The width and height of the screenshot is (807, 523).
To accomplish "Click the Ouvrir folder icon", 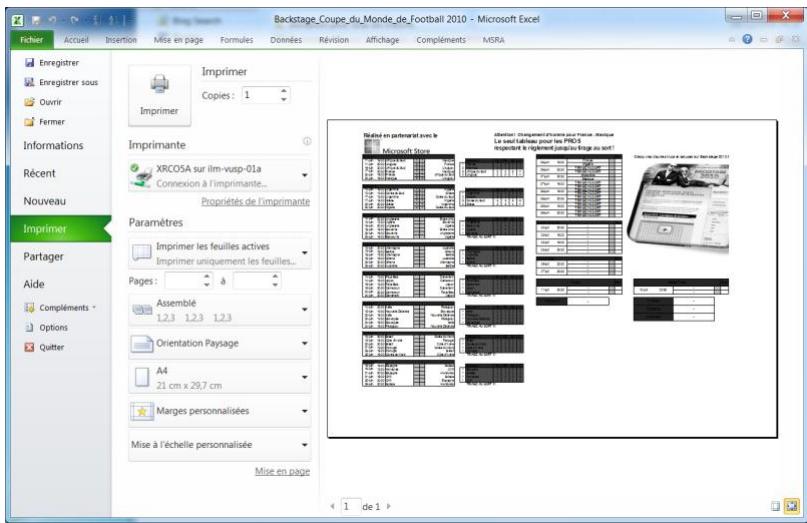I will point(29,102).
